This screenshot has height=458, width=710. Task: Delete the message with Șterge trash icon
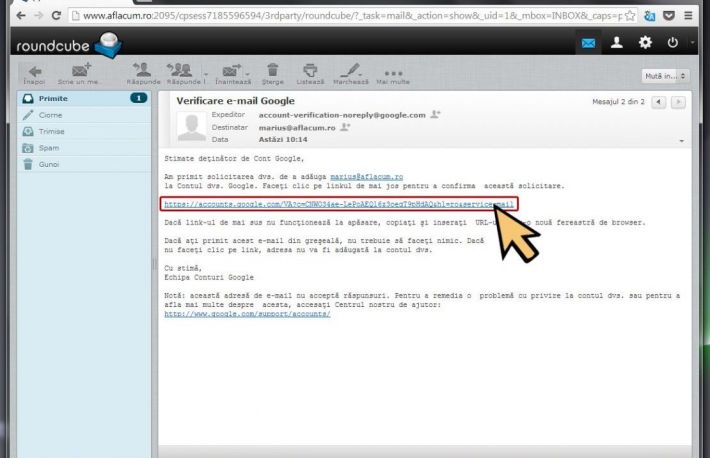pyautogui.click(x=271, y=73)
